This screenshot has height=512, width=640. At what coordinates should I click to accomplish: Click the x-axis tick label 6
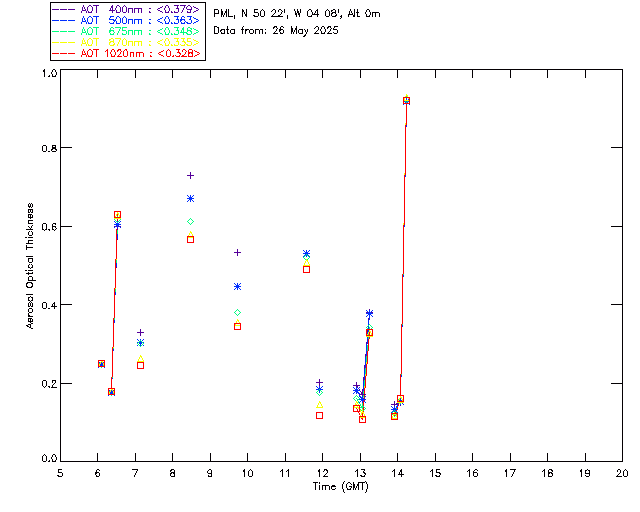(98, 473)
